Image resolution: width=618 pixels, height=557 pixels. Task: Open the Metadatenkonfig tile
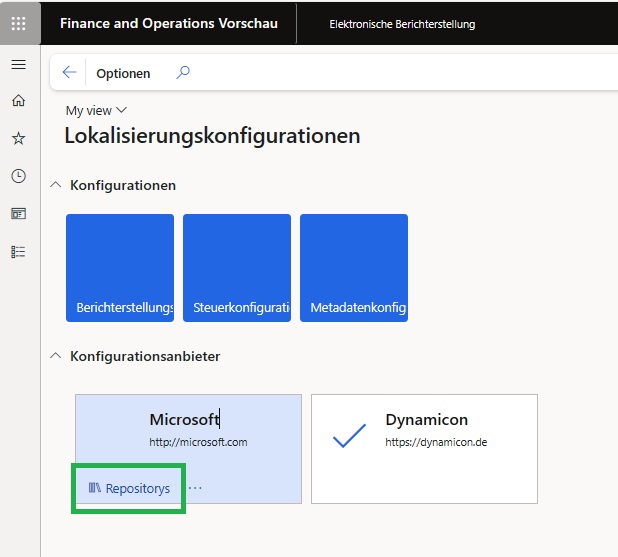[x=354, y=268]
